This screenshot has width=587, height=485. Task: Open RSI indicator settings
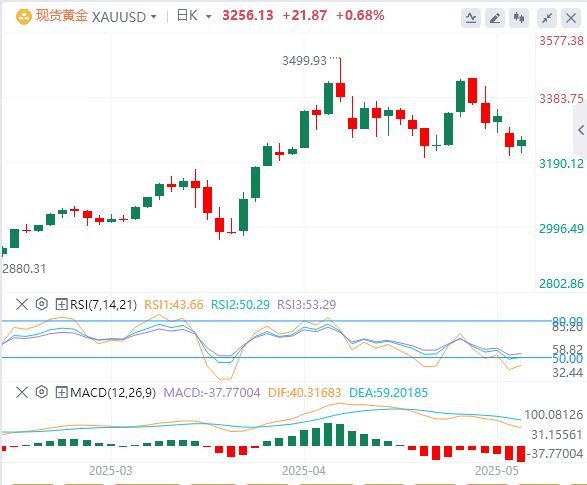[x=42, y=304]
